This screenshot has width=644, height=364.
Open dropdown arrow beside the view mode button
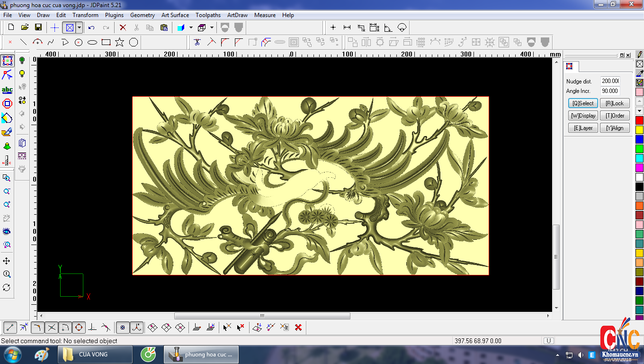coord(79,27)
